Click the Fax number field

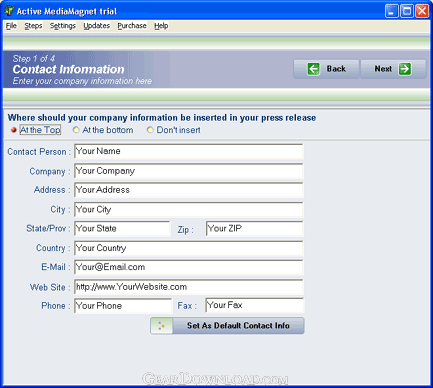click(255, 305)
